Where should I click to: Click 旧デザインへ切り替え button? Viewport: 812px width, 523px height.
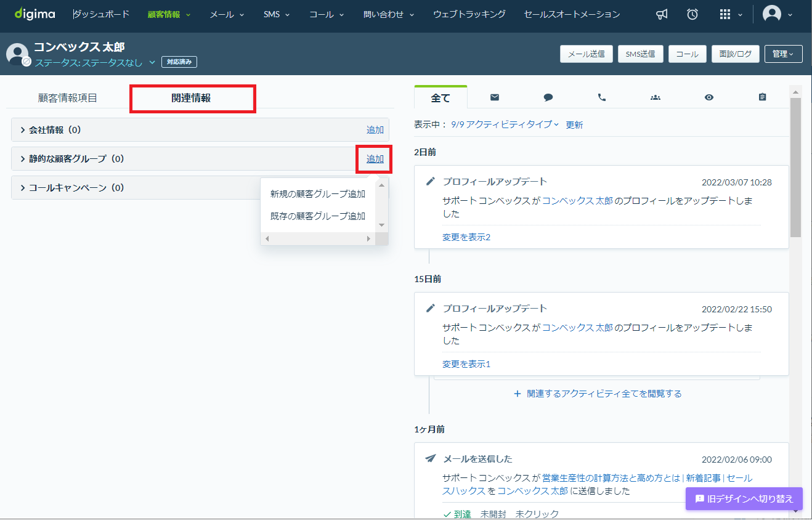point(744,499)
